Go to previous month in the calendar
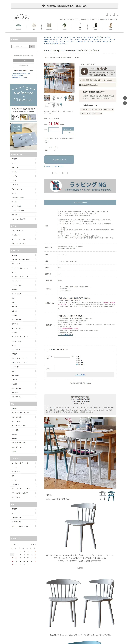Viewport: 129px width, 644px height. 32,544
